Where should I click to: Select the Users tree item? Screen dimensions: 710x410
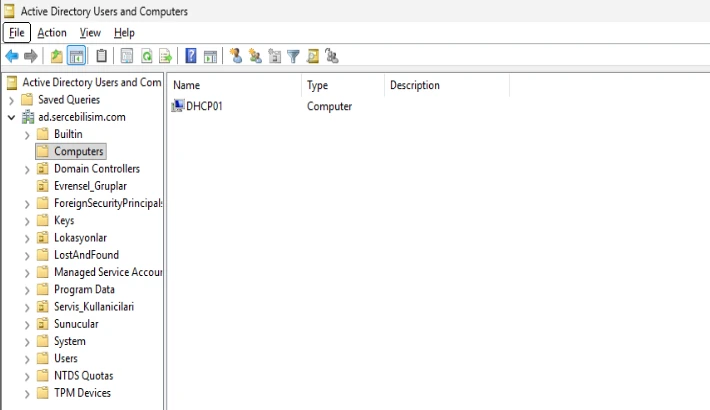66,358
